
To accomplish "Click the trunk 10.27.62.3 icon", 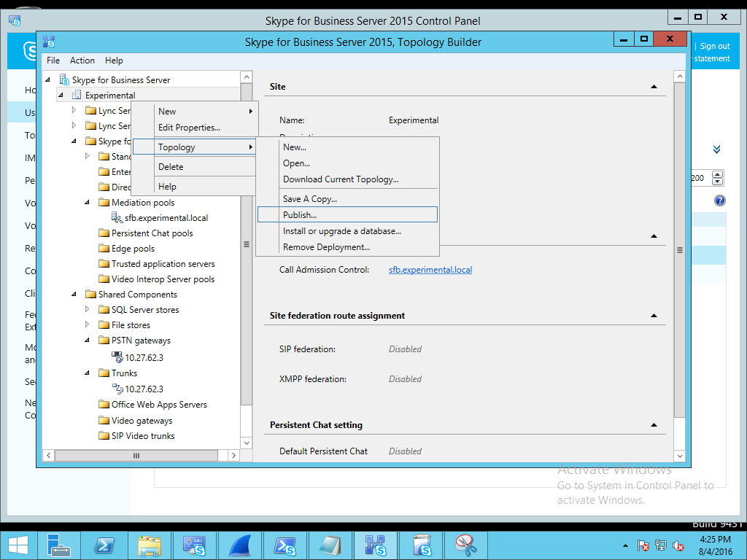I will coord(117,389).
